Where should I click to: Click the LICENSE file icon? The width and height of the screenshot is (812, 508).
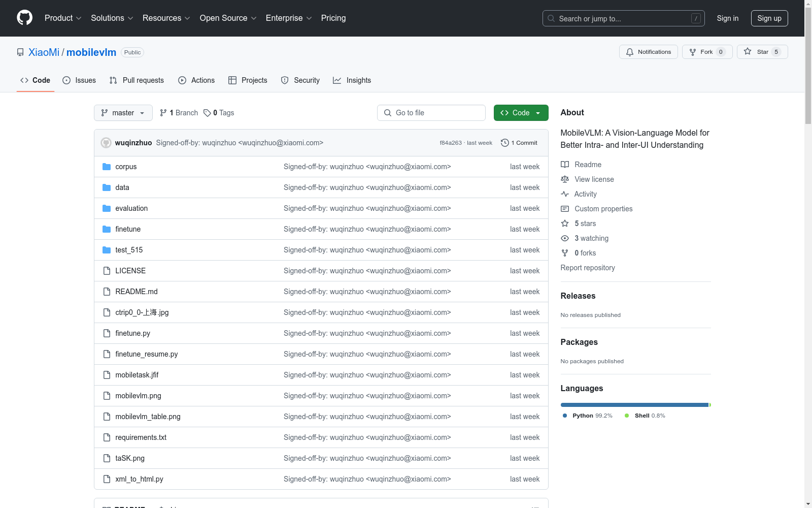point(107,271)
